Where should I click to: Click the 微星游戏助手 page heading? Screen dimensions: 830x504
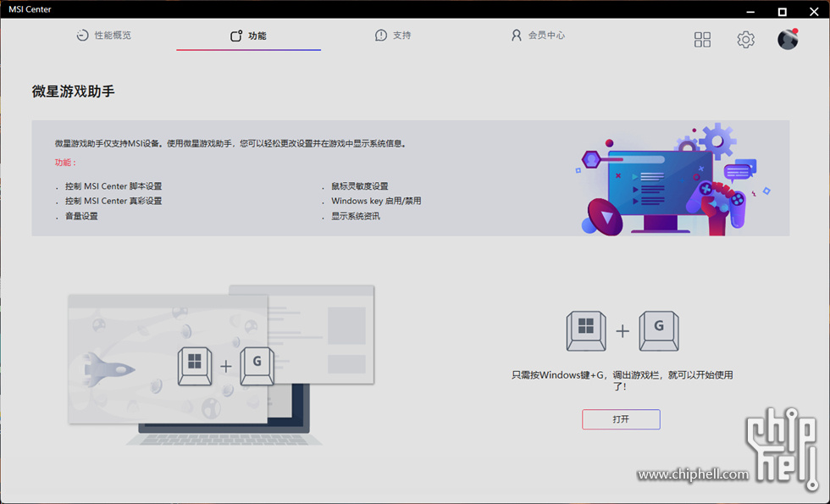coord(73,91)
